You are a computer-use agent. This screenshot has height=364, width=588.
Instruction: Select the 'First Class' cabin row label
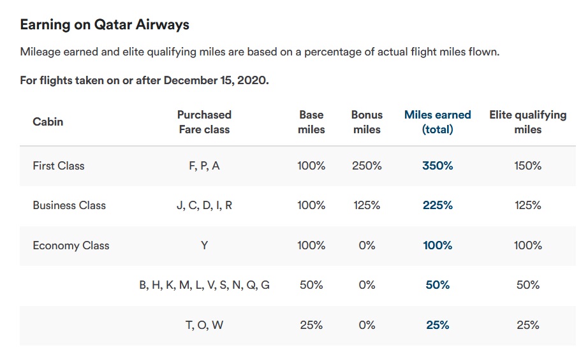(x=59, y=166)
